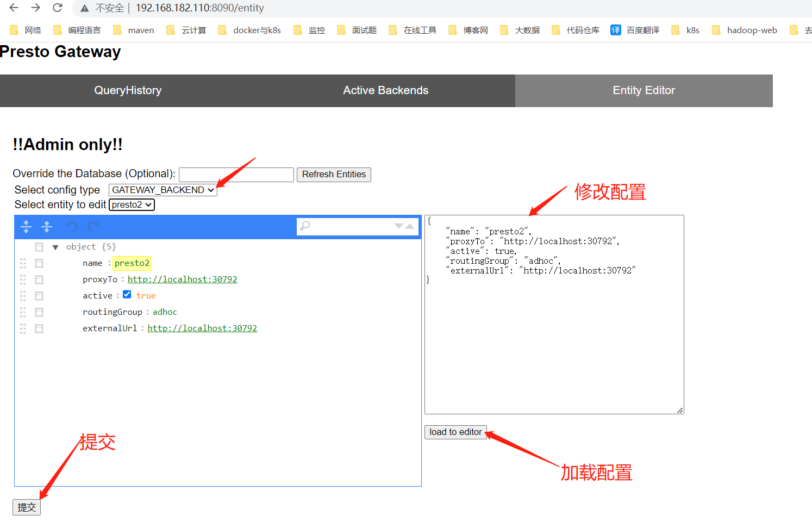Follow the proxyTo localhost:30792 link

point(182,279)
